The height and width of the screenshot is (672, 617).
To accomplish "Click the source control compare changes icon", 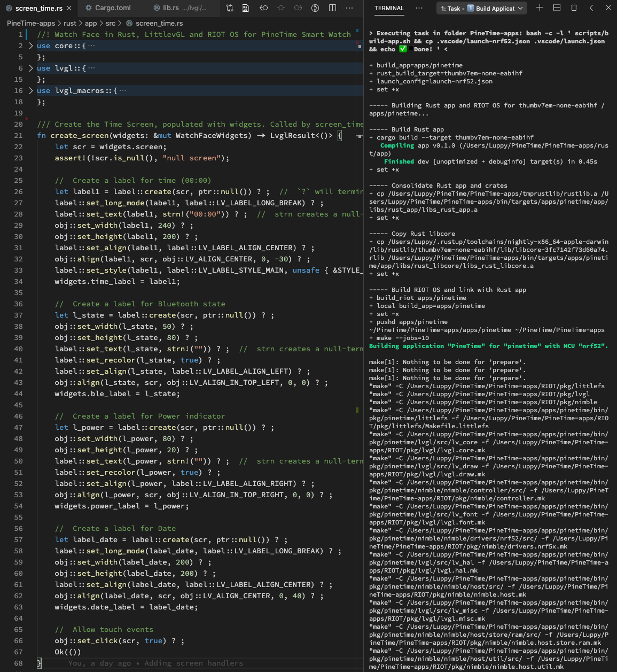I will coord(230,8).
